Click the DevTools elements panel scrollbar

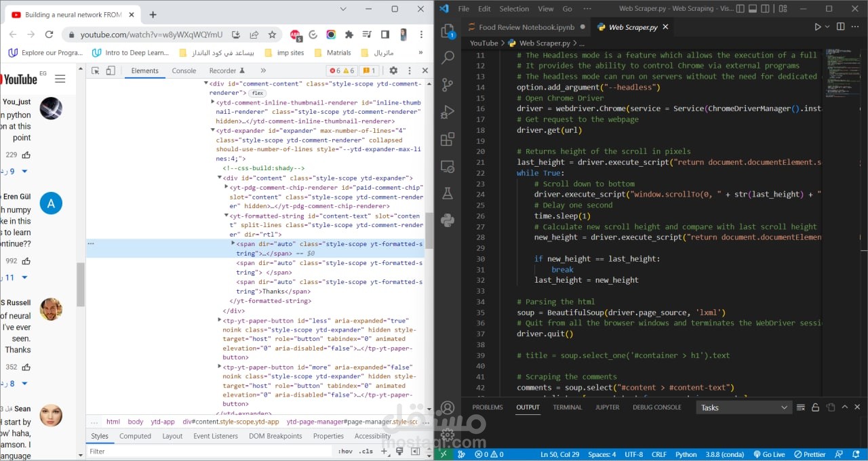[429, 230]
